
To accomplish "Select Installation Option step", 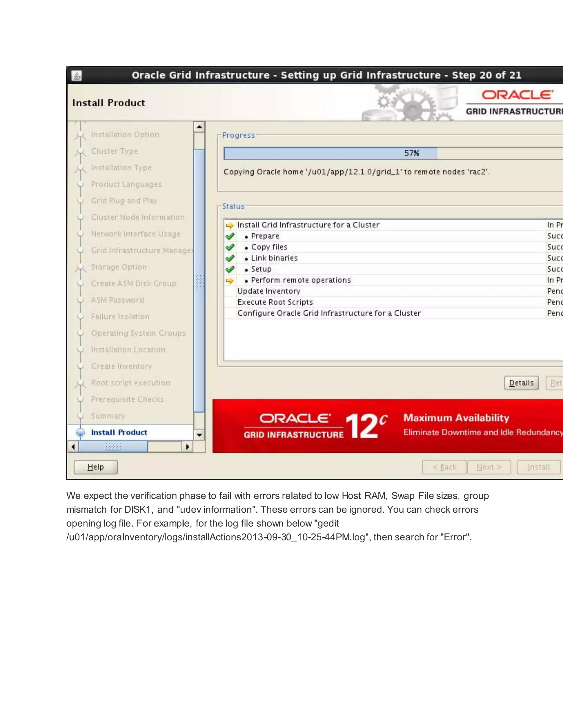I will pyautogui.click(x=125, y=135).
